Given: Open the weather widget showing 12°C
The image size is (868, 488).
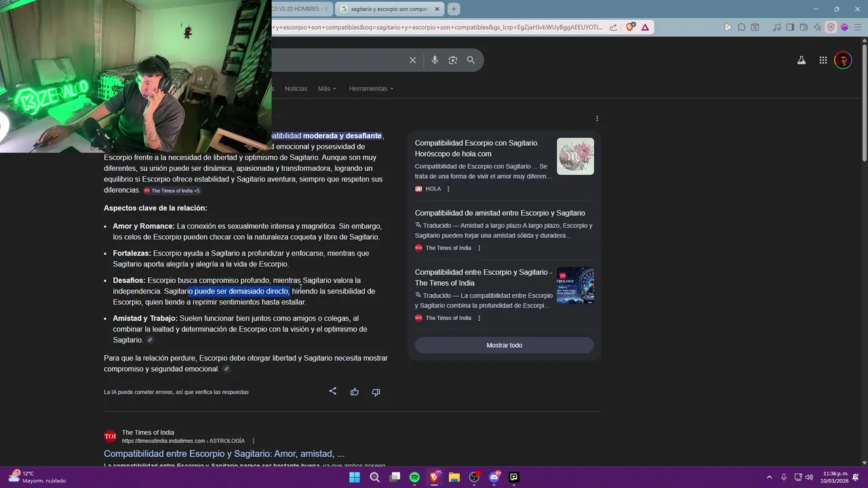Looking at the screenshot, I should click(x=37, y=477).
